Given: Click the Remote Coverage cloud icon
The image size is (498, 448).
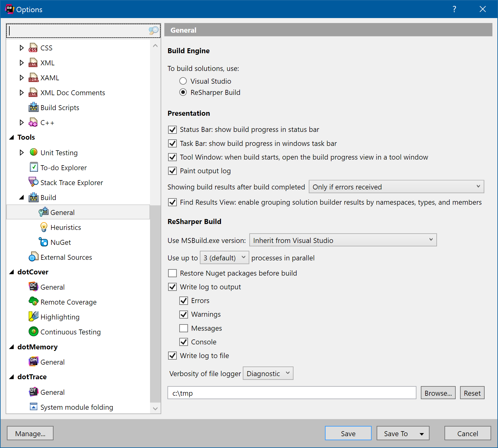Looking at the screenshot, I should click(33, 301).
